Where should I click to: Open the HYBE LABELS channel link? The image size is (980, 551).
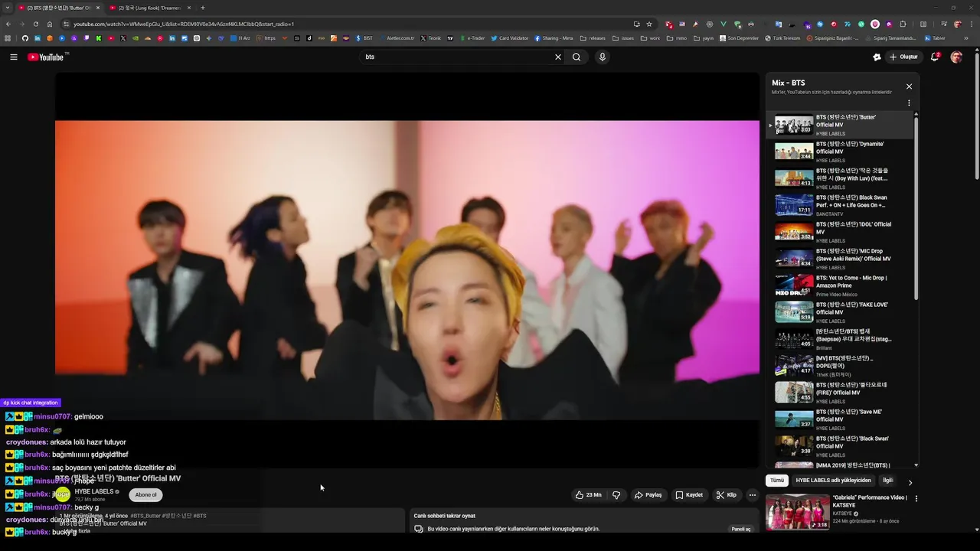(x=94, y=491)
